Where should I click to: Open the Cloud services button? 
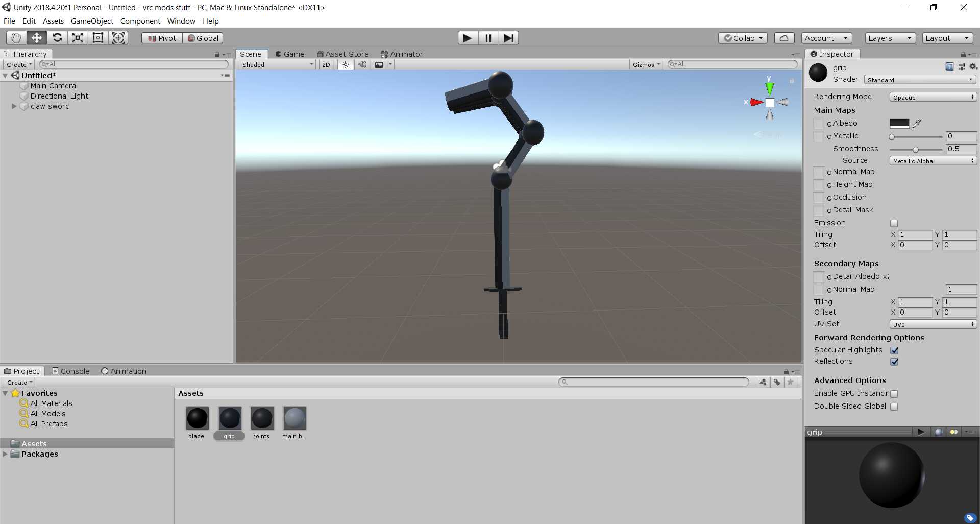point(784,38)
